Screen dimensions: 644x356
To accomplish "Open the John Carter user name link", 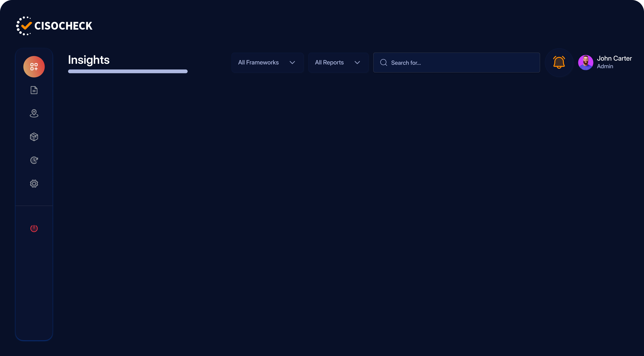I will click(x=614, y=58).
